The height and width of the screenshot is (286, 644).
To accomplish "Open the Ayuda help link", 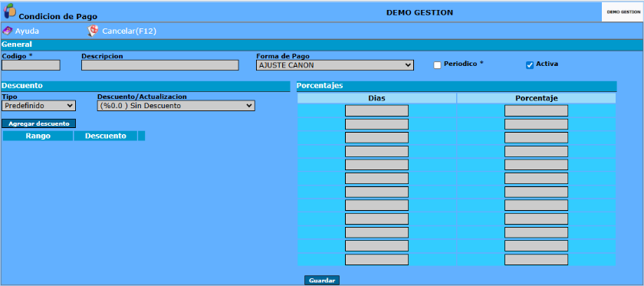I will [x=27, y=31].
